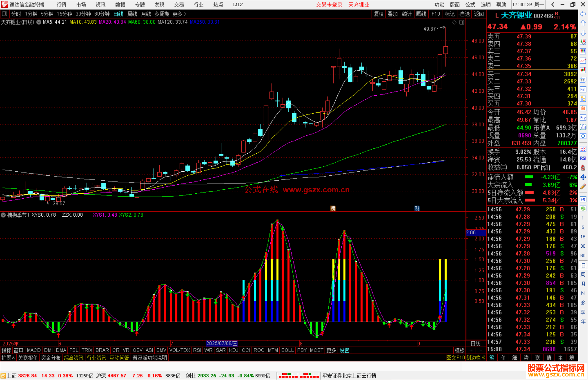Select the 笔 tab below tick list

point(492,358)
